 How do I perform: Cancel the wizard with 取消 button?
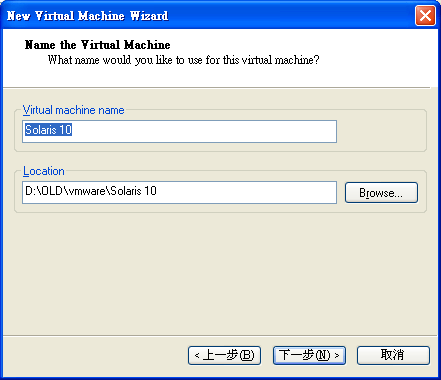pyautogui.click(x=393, y=355)
